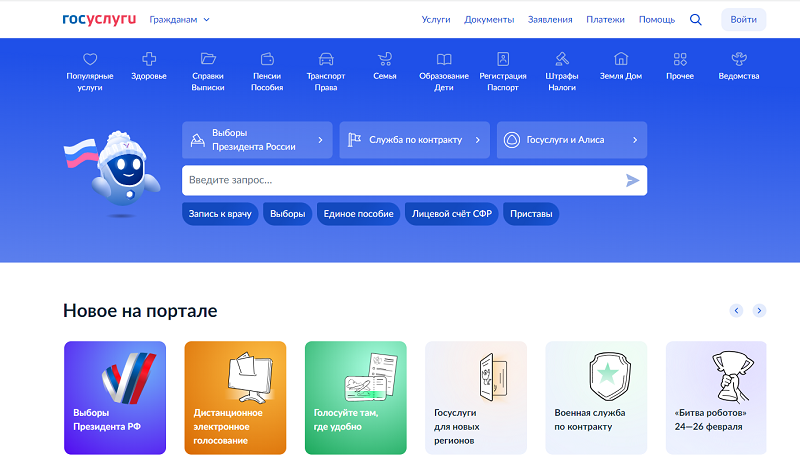Open chevron on Выборы Президента России banner
This screenshot has height=476, width=800.
tap(320, 140)
